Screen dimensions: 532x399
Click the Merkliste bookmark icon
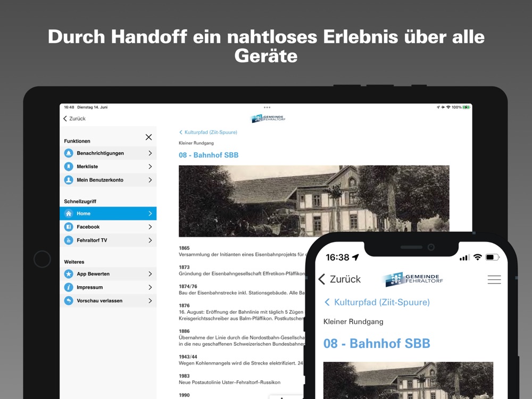click(x=69, y=167)
